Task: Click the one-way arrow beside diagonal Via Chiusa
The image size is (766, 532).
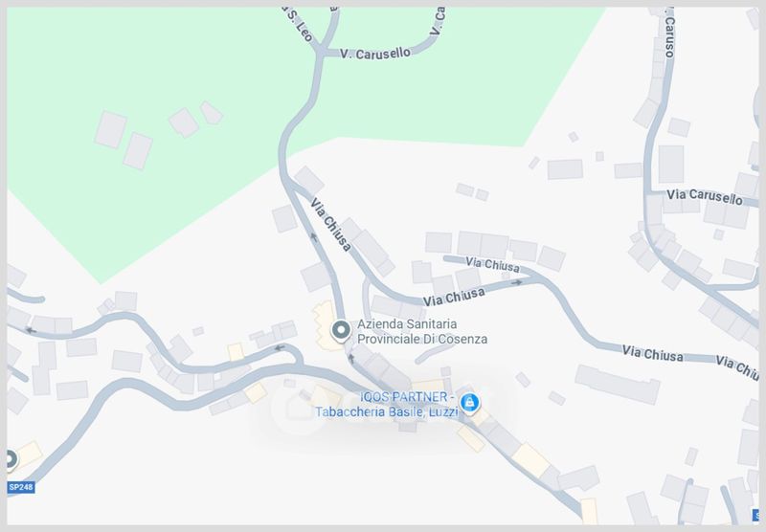Action: pos(314,237)
